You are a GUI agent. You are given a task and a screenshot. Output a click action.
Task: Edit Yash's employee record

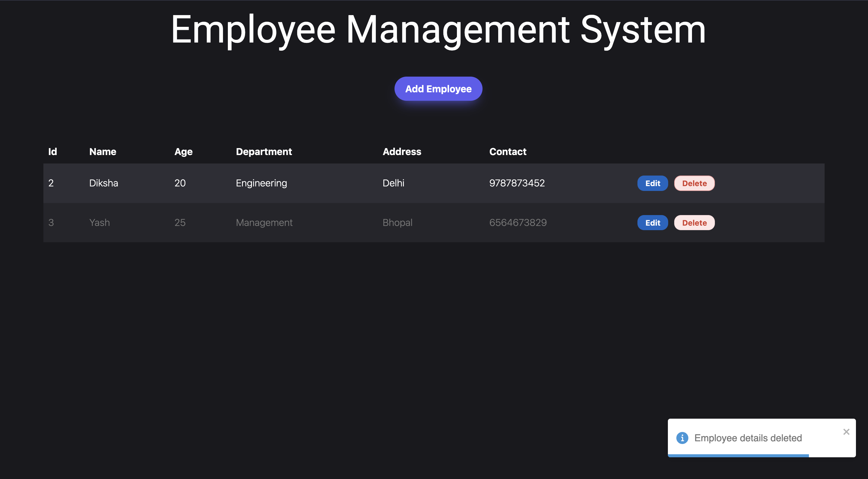click(652, 223)
